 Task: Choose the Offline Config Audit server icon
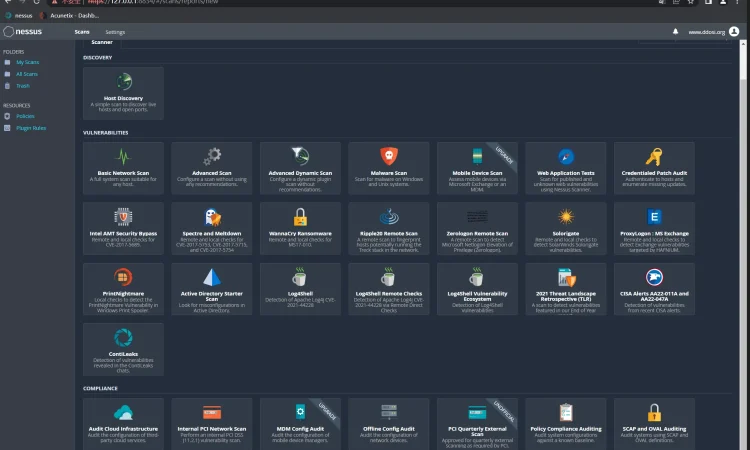[x=389, y=412]
